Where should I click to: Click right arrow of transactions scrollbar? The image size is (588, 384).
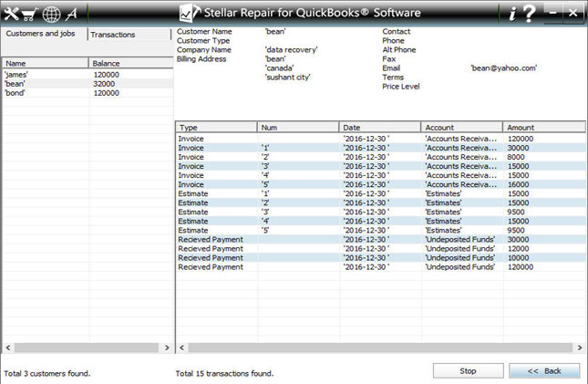[x=580, y=348]
